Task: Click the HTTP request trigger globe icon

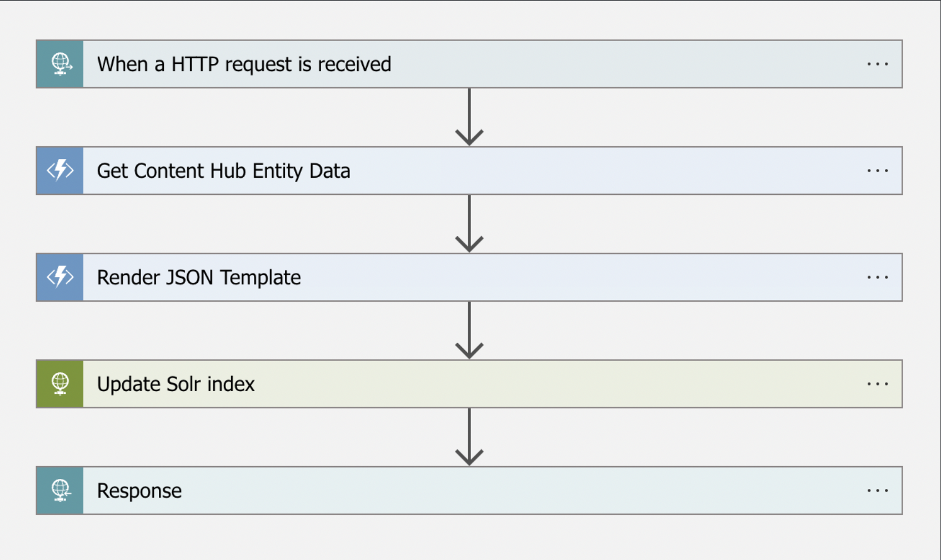Action: coord(60,64)
